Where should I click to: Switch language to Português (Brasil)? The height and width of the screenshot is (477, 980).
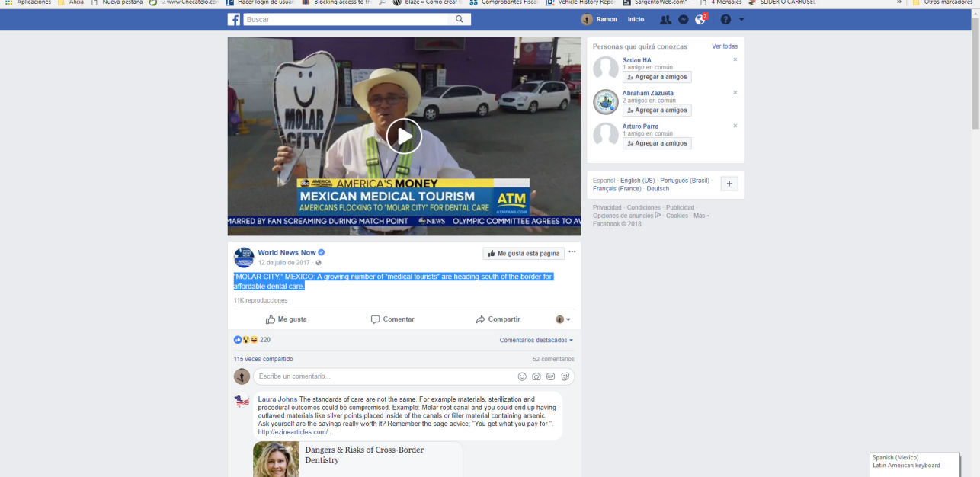(x=684, y=181)
